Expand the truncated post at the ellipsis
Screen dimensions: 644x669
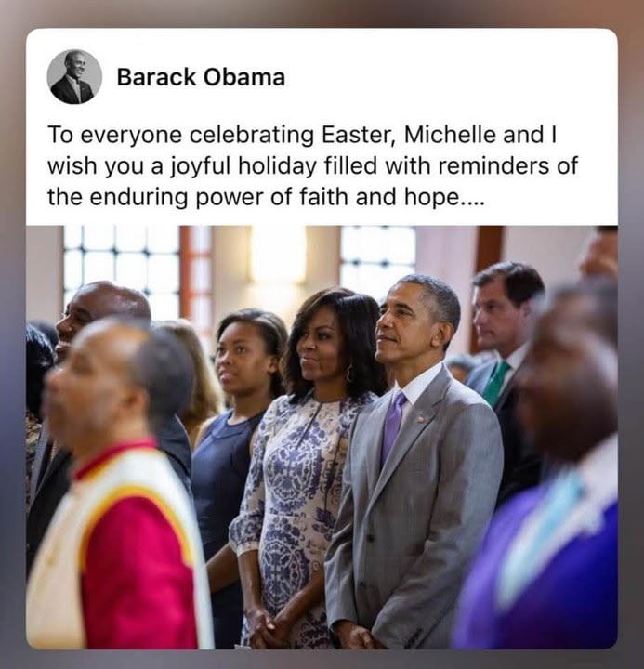471,198
